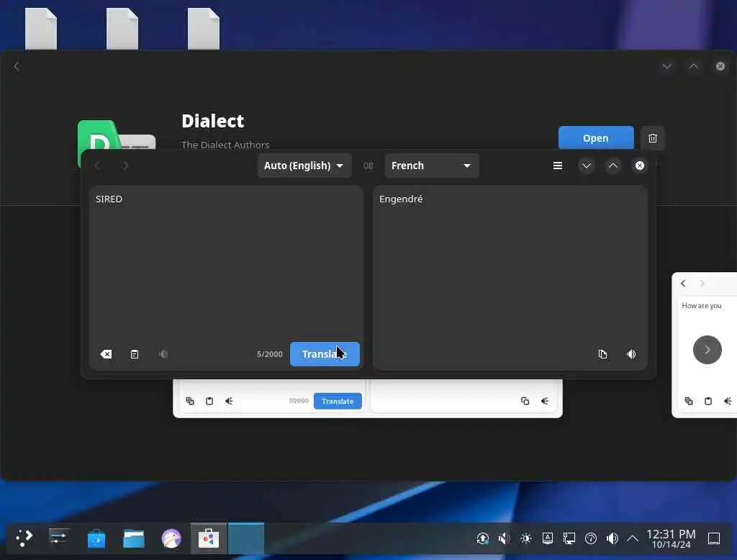
Task: Switch to the shopping-bag software center task
Action: point(209,538)
